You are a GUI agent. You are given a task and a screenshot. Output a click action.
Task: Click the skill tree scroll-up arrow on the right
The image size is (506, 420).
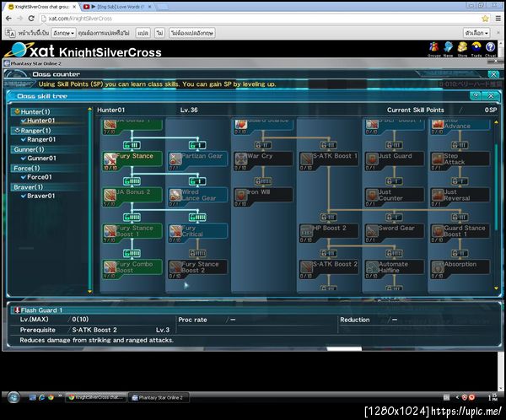click(497, 122)
